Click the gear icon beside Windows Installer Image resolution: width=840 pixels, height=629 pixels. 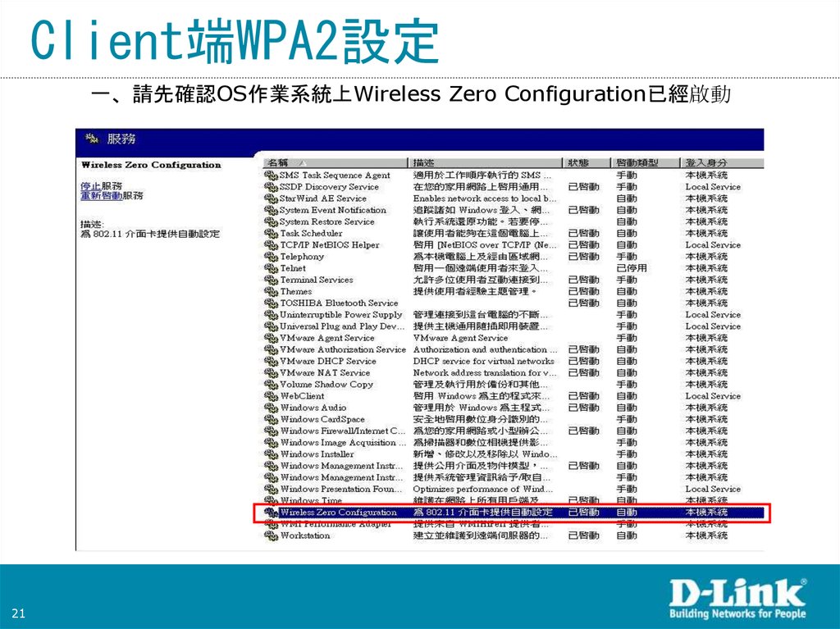271,454
